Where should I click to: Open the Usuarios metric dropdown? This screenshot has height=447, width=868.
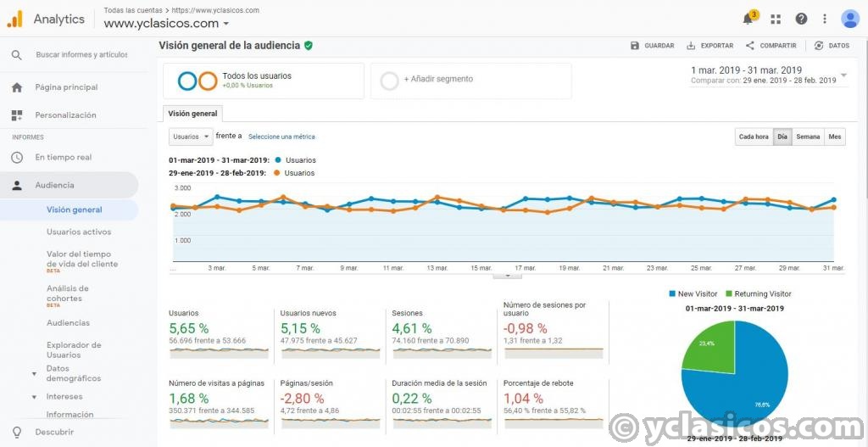(190, 137)
